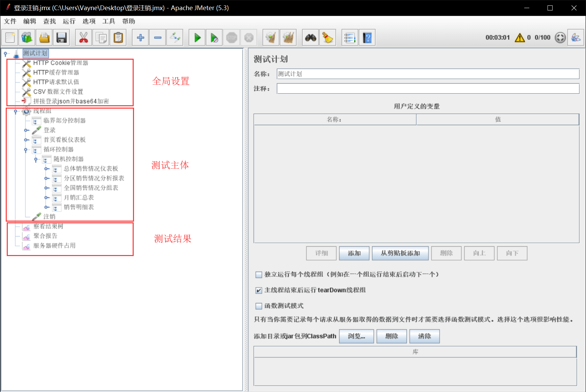The image size is (586, 392).
Task: Enable 函数测试模式 checkbox
Action: click(x=259, y=306)
